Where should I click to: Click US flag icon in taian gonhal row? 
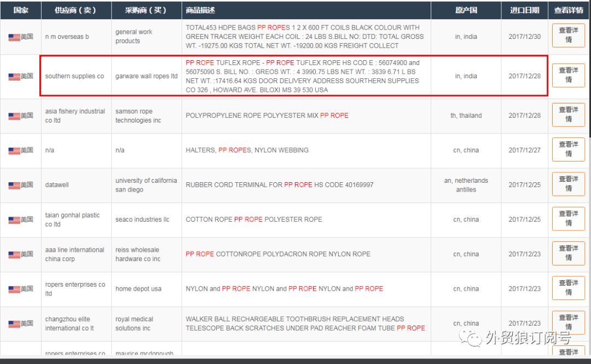[14, 220]
